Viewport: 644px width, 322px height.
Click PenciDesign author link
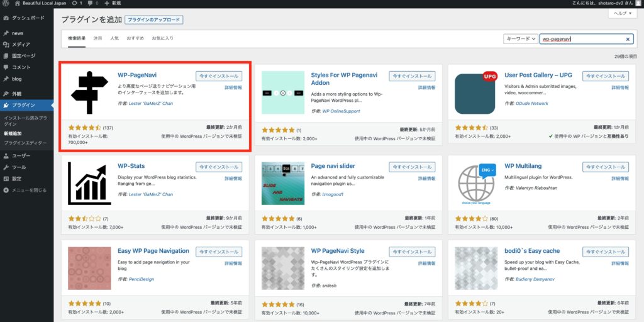142,279
